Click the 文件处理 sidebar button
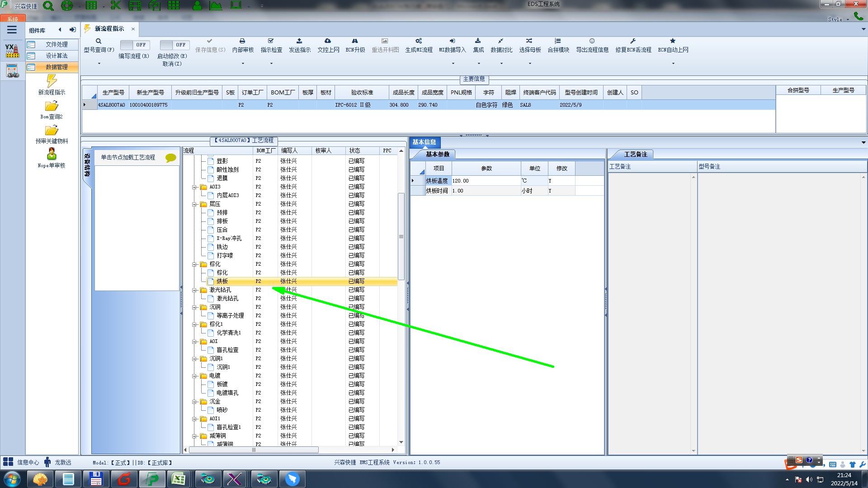 [x=57, y=44]
